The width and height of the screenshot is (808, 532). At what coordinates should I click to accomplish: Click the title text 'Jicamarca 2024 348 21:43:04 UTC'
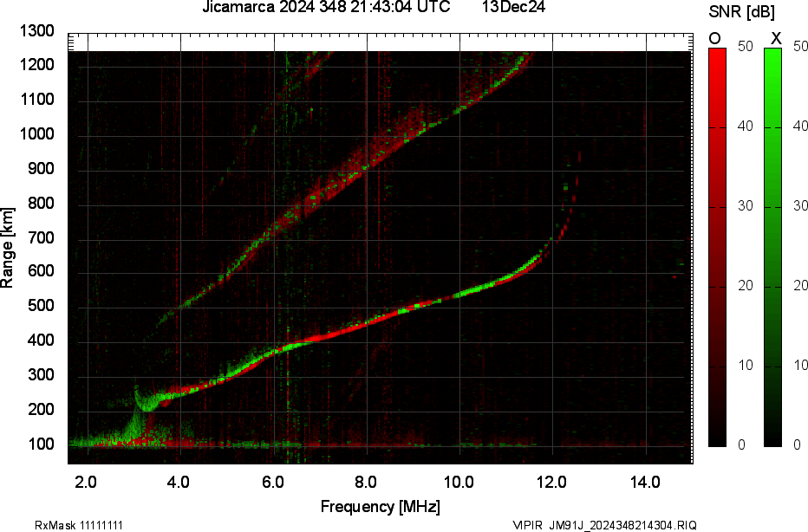coord(326,7)
